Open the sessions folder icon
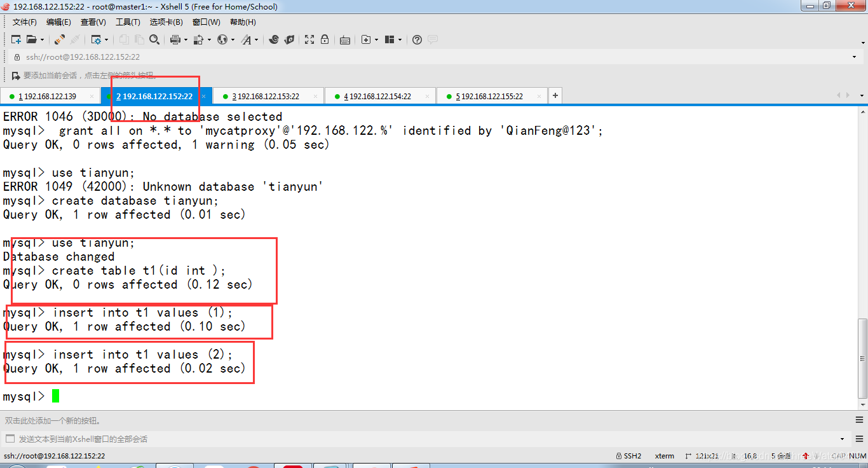The width and height of the screenshot is (868, 468). pos(31,39)
